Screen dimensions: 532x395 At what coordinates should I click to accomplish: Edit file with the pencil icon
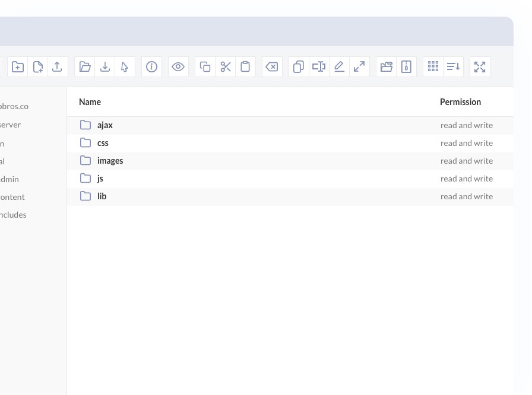point(339,66)
